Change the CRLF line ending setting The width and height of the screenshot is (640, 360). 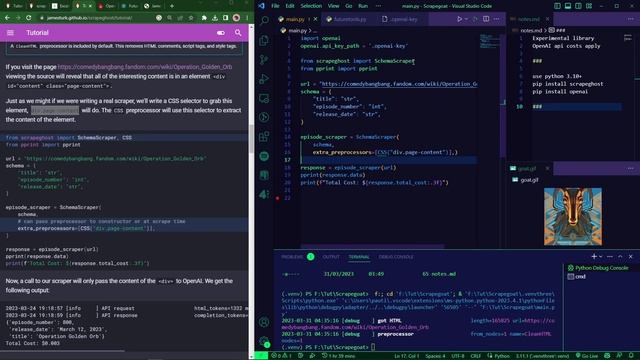click(476, 356)
